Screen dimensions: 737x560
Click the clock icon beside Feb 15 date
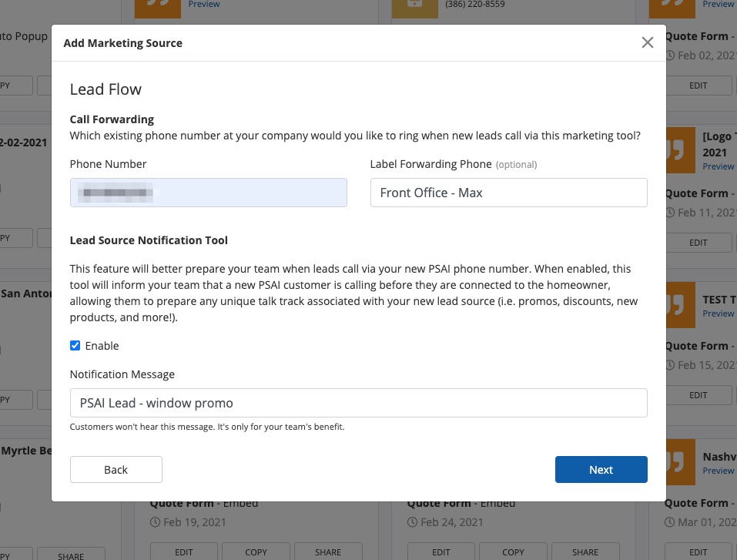[669, 365]
